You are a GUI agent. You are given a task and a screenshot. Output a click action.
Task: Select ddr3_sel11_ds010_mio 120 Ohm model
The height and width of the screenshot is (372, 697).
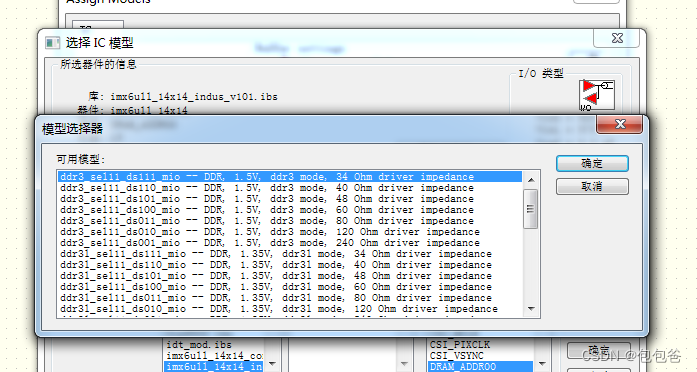pyautogui.click(x=290, y=232)
